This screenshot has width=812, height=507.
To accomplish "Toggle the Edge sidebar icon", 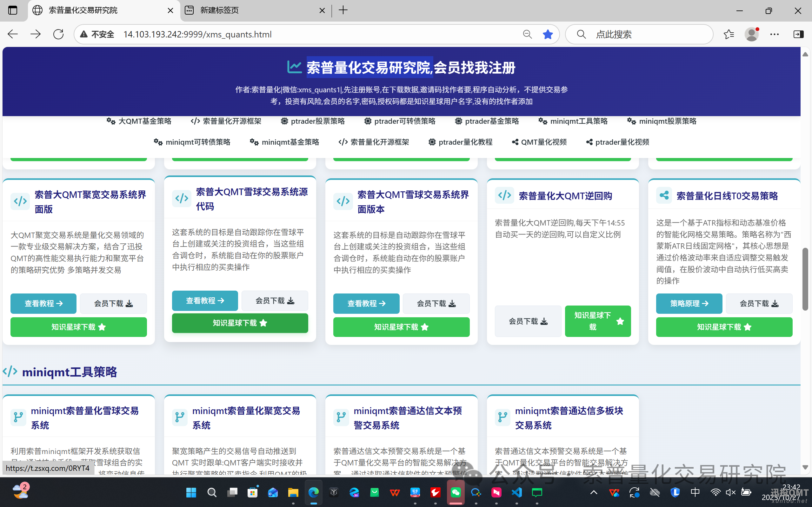I will (x=798, y=34).
